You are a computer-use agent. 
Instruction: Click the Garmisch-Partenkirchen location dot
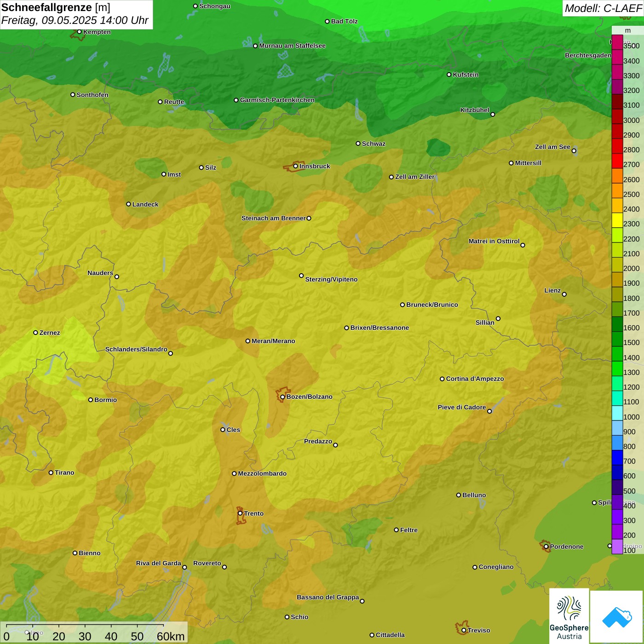[x=236, y=100]
